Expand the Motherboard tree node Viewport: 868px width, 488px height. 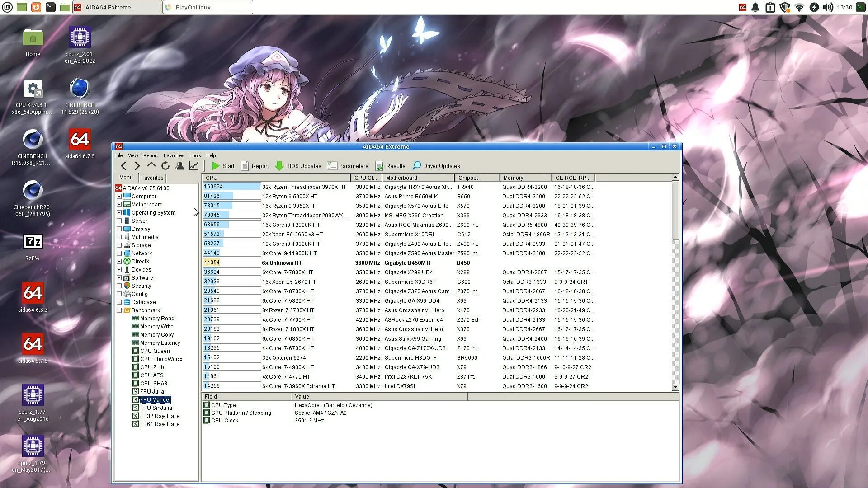[119, 205]
